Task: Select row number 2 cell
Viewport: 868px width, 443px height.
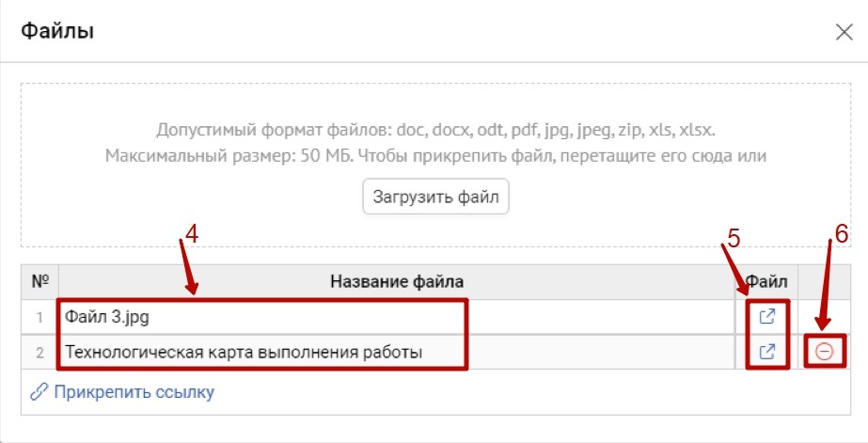Action: (x=40, y=353)
